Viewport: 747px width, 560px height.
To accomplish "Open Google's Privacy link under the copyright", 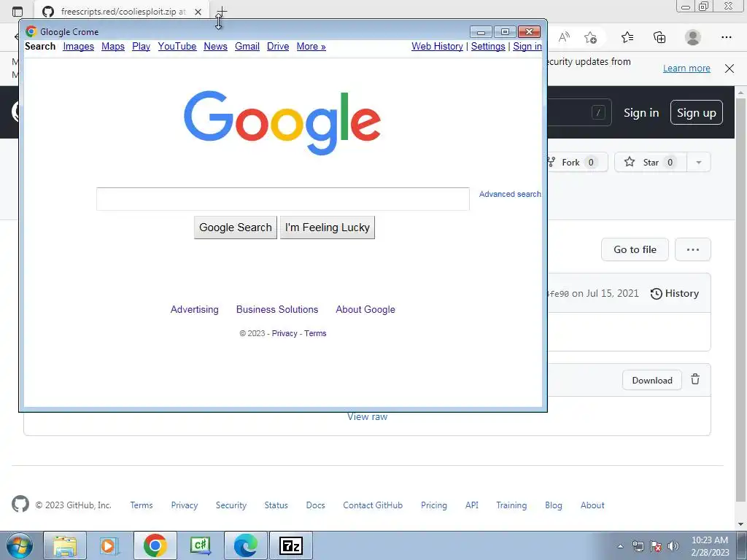I will tap(285, 333).
